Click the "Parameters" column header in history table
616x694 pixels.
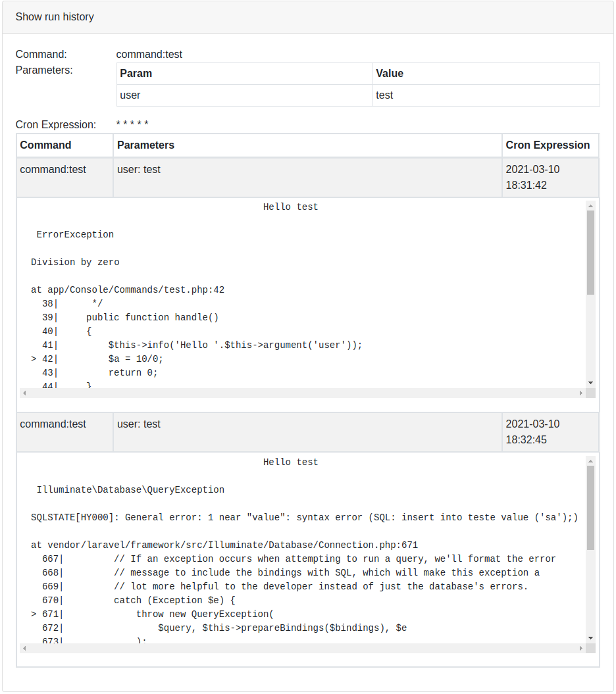pyautogui.click(x=307, y=145)
